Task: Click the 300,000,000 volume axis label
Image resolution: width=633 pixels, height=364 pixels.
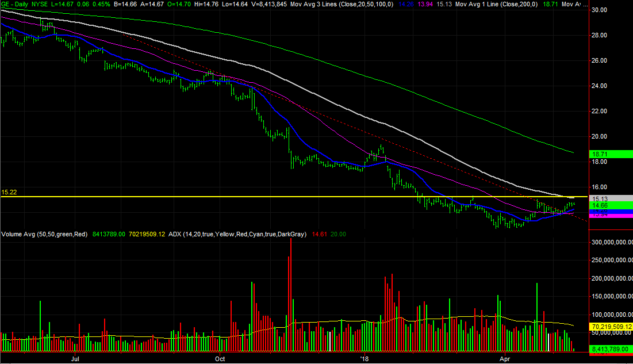Action: [612, 243]
